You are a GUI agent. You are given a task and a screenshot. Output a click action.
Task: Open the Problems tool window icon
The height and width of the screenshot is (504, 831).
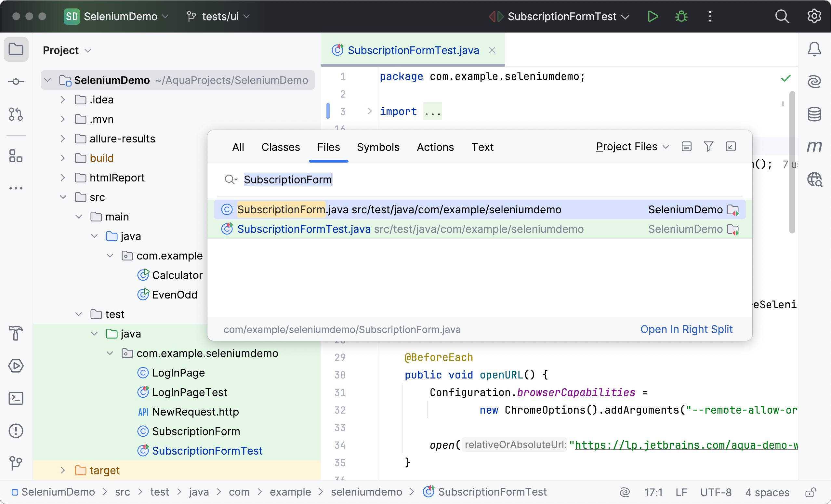click(x=16, y=431)
